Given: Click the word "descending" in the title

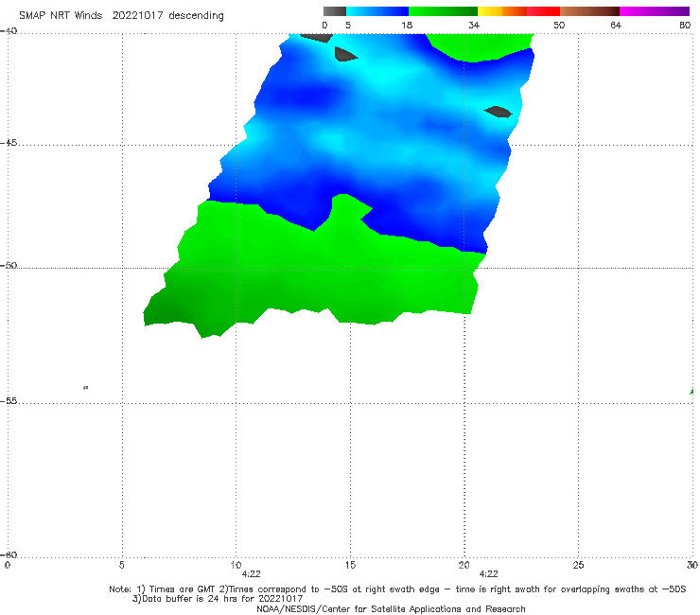Looking at the screenshot, I should 197,16.
